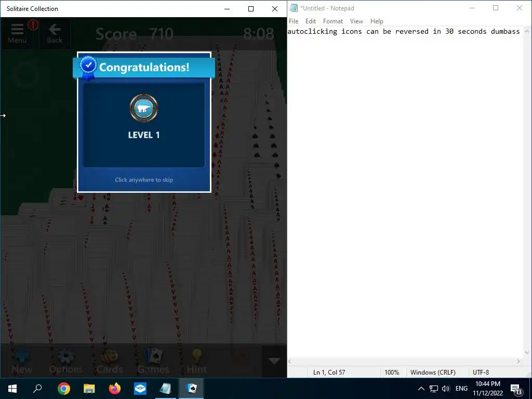Image resolution: width=532 pixels, height=399 pixels.
Task: Go Back using the arrow icon
Action: pyautogui.click(x=54, y=33)
